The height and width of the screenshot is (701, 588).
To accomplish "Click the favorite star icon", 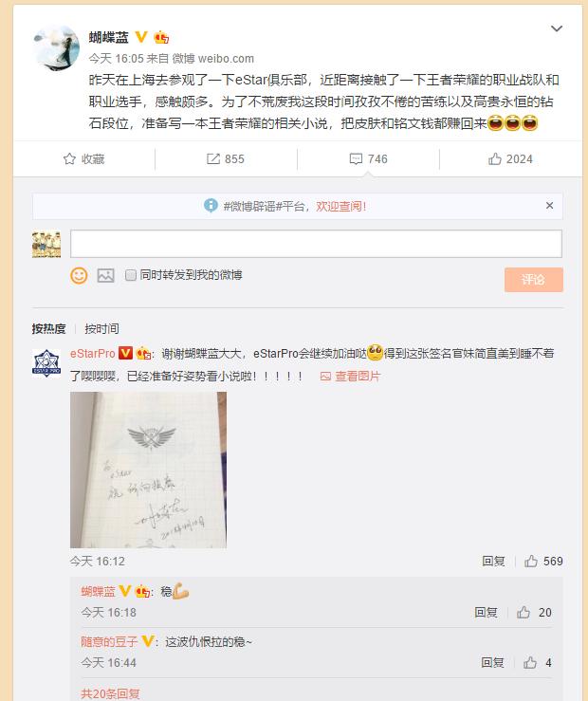I will (69, 158).
